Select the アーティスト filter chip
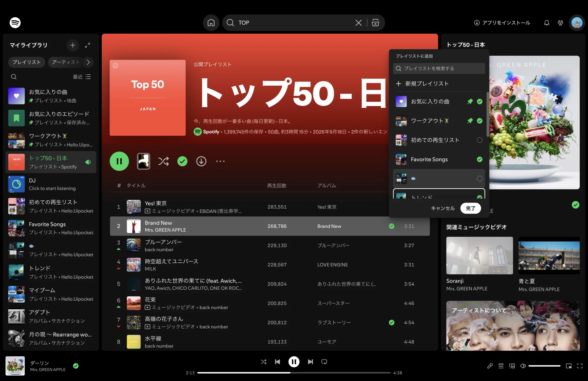 tap(65, 62)
